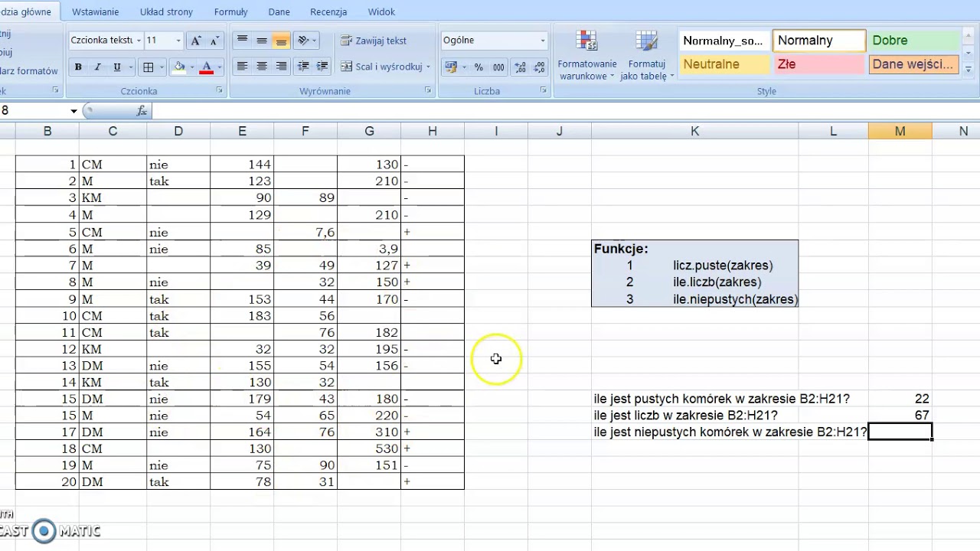Decrease decimal places

click(x=540, y=67)
